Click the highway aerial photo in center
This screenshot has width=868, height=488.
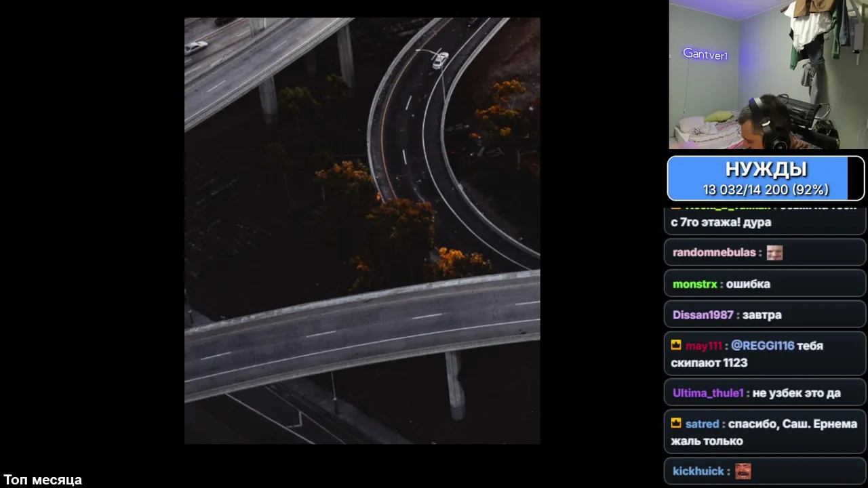(x=362, y=230)
